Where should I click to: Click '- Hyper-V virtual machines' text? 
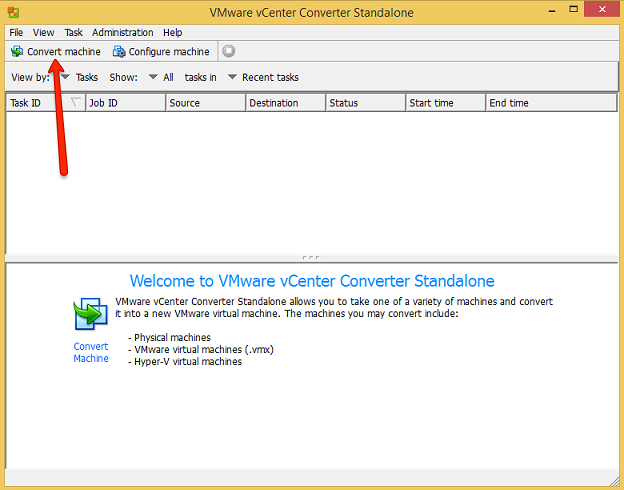[185, 361]
